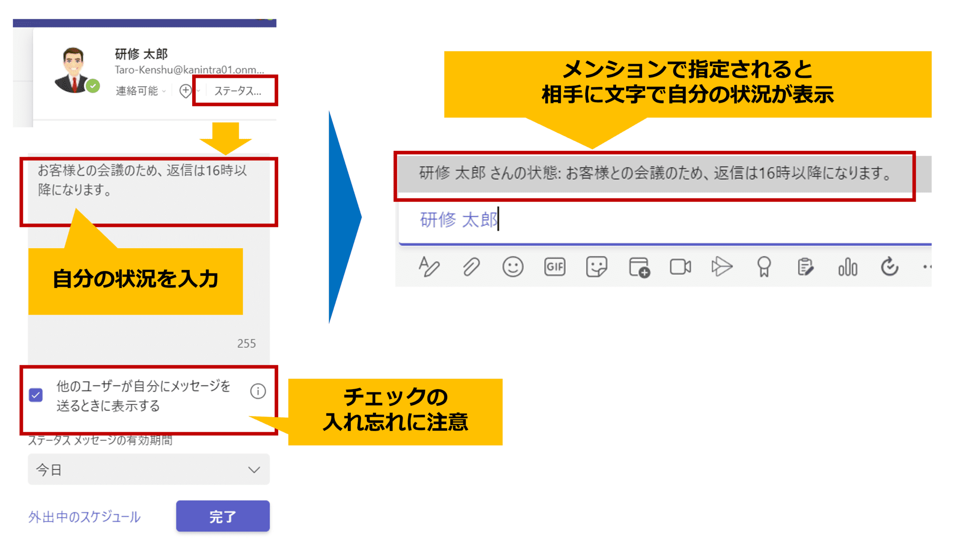
Task: Open the Polls bar chart icon
Action: [848, 267]
